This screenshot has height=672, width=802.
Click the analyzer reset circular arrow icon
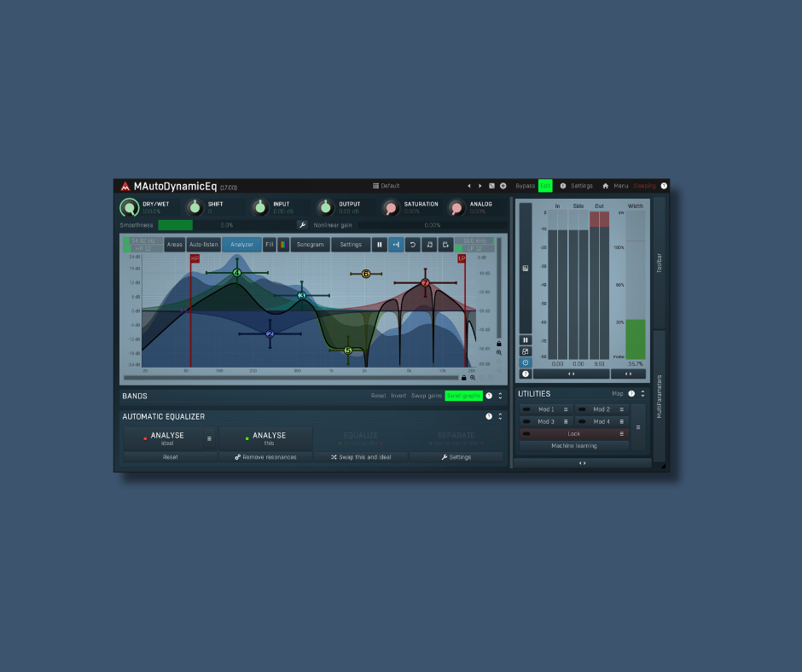point(412,245)
